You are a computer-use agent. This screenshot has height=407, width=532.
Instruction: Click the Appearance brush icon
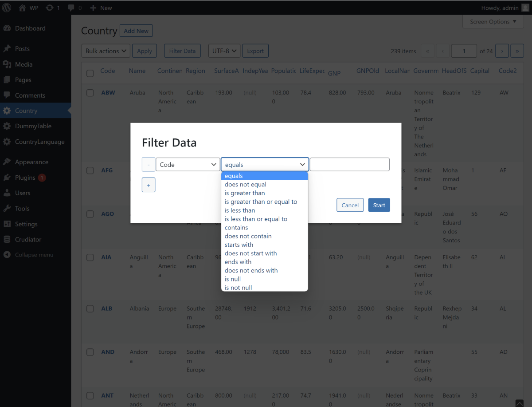[x=7, y=162]
